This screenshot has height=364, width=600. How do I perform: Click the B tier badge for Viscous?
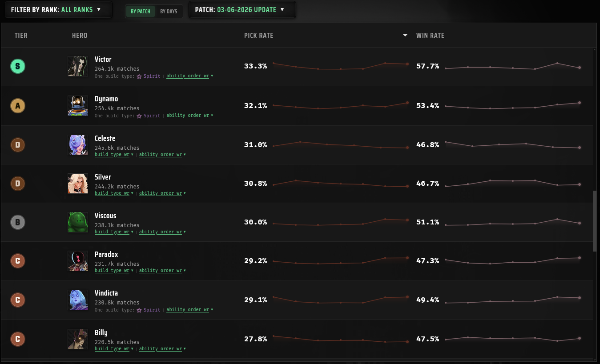click(x=18, y=222)
